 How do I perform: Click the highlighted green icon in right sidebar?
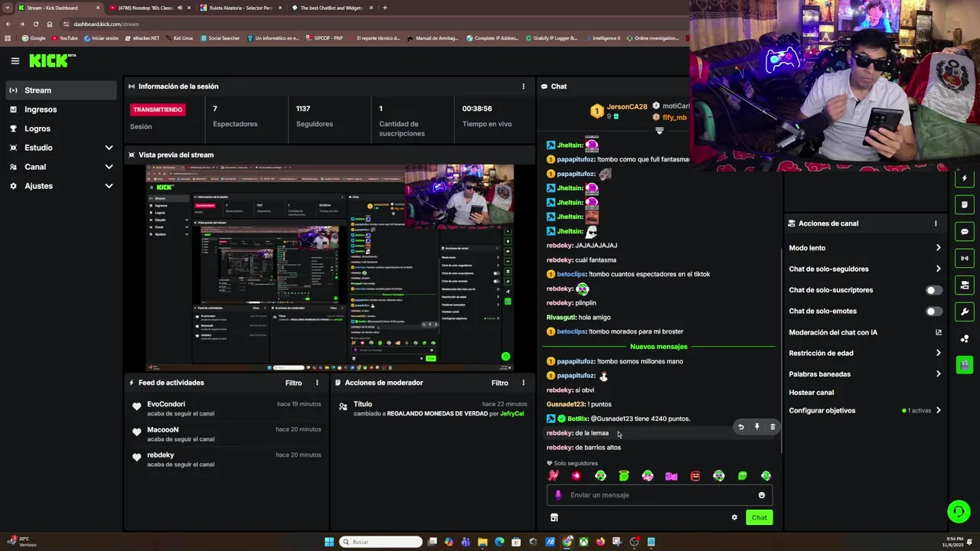point(965,364)
